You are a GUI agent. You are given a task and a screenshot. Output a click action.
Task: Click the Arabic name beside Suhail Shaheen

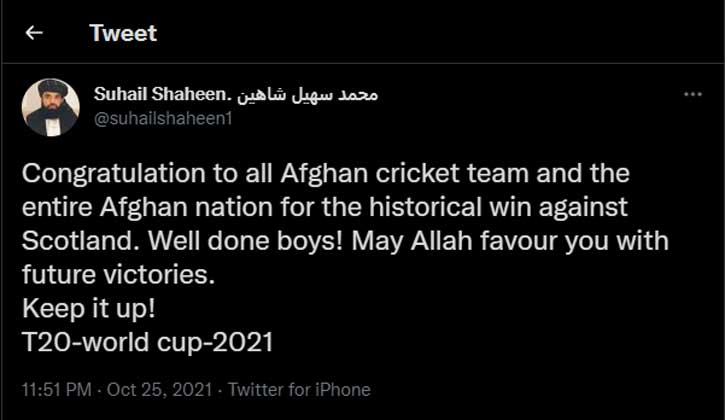pos(307,95)
